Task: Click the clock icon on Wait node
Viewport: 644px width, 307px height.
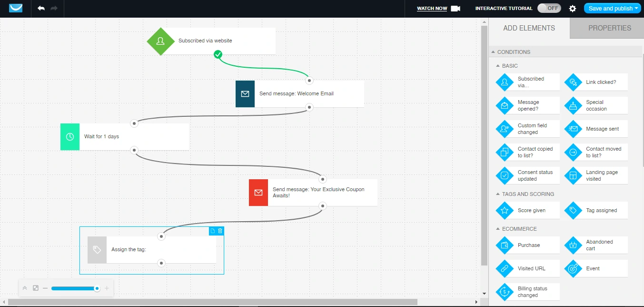Action: coord(70,137)
